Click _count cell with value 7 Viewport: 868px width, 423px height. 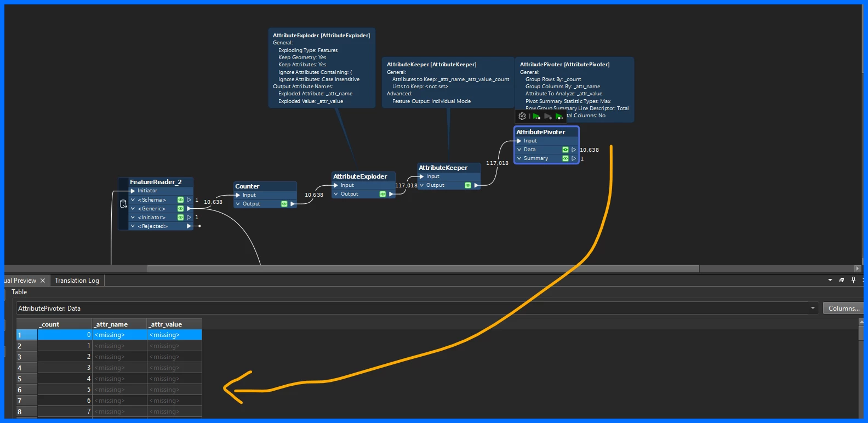click(x=65, y=411)
